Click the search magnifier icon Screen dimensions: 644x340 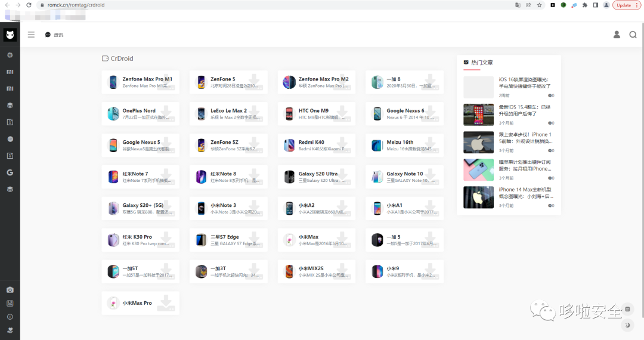pos(633,35)
